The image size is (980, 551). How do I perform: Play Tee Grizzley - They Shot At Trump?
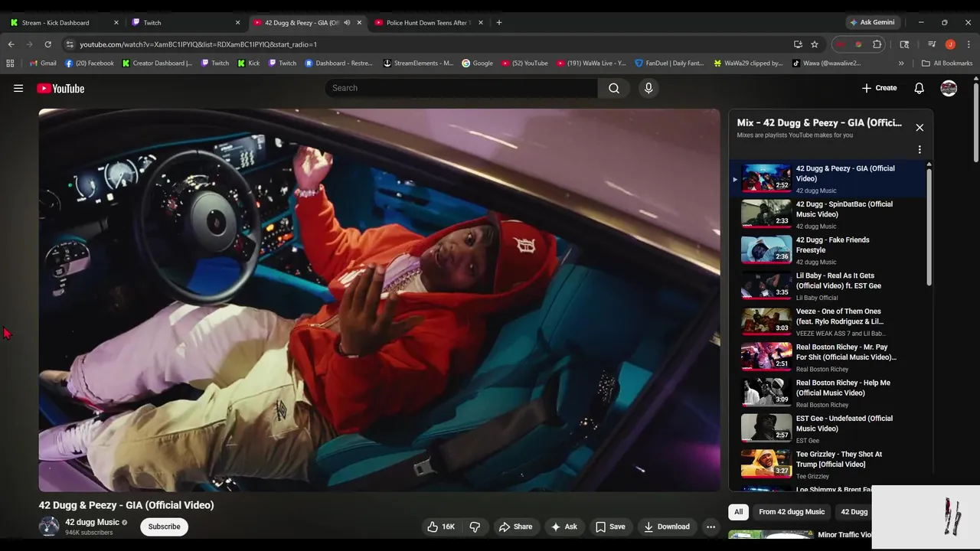point(827,465)
